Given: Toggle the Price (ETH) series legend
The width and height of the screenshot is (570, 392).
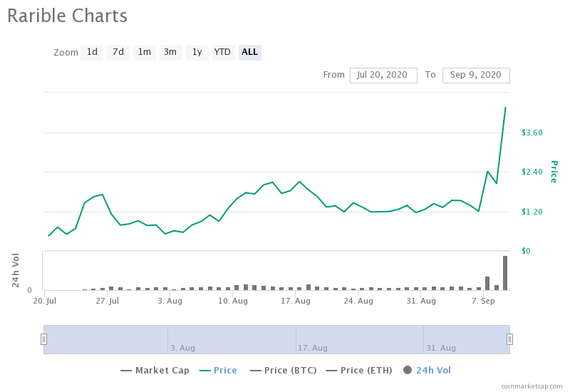Looking at the screenshot, I should [x=359, y=371].
